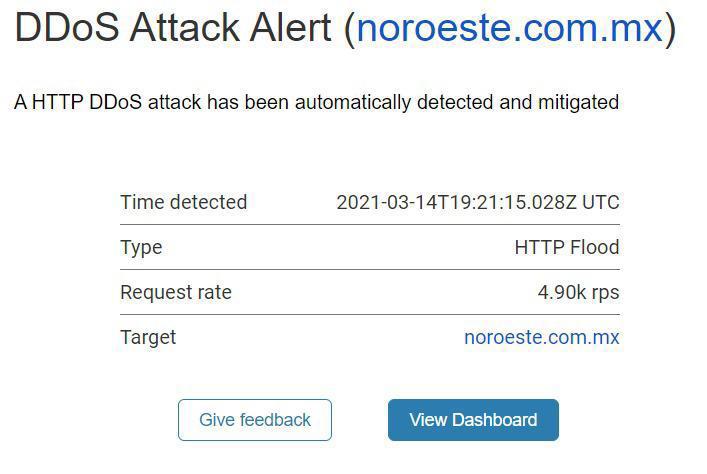Select the Time detected label
The width and height of the screenshot is (707, 474).
[184, 202]
